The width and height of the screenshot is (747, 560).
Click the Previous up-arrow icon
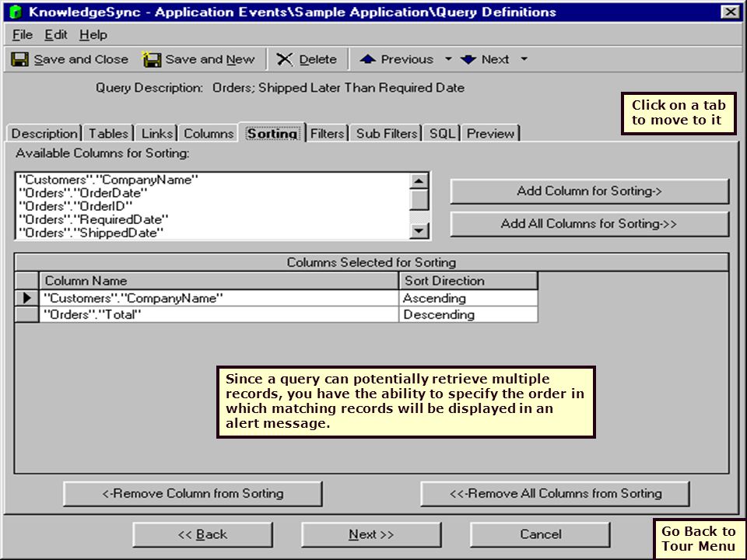[368, 60]
